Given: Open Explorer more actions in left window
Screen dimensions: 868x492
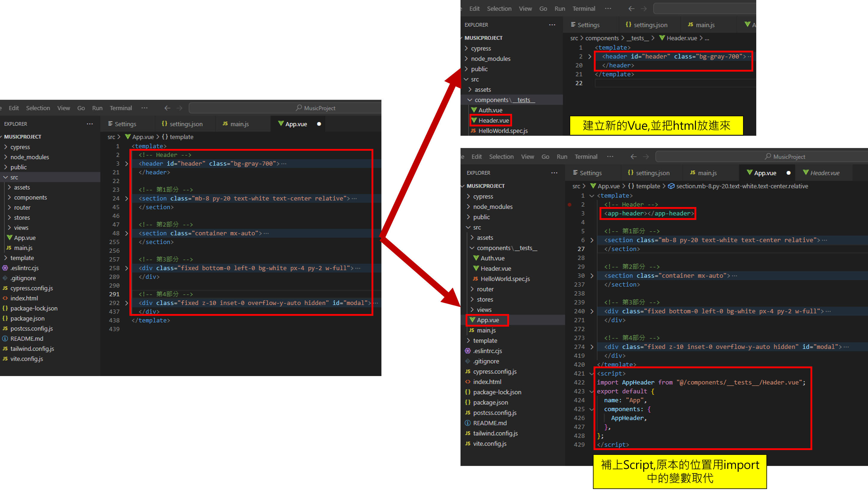Looking at the screenshot, I should (x=90, y=124).
